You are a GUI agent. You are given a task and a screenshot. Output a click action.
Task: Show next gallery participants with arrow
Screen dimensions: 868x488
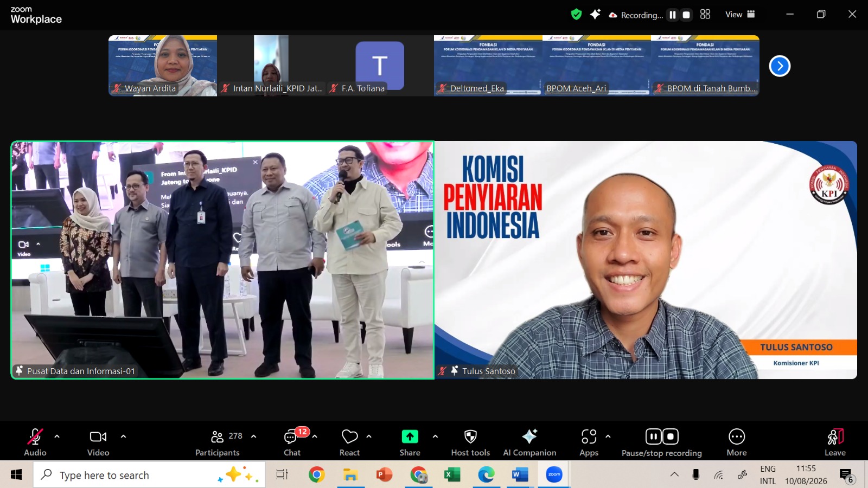pos(780,66)
